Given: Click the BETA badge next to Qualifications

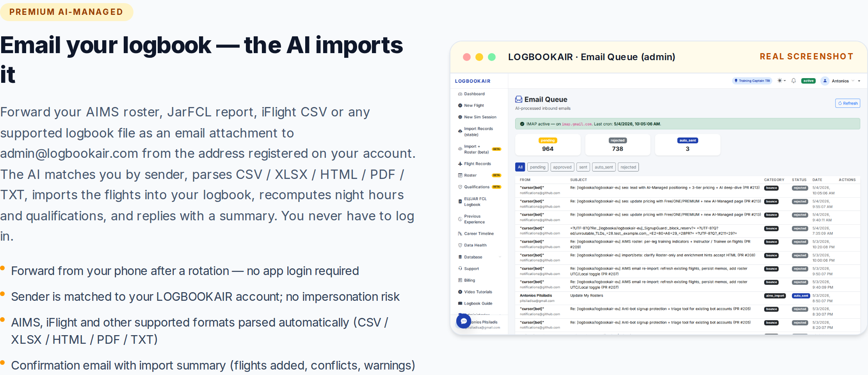Looking at the screenshot, I should (x=496, y=187).
